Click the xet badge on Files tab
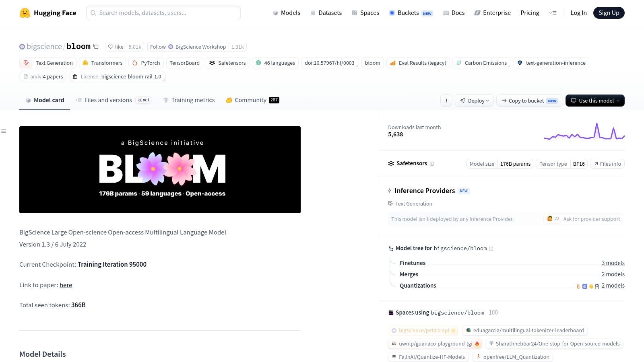This screenshot has width=644, height=362. [143, 100]
